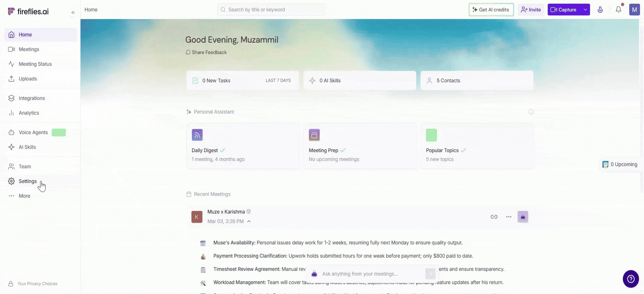Open the 0 Upcoming calendar widget
The height and width of the screenshot is (294, 644).
[x=620, y=164]
